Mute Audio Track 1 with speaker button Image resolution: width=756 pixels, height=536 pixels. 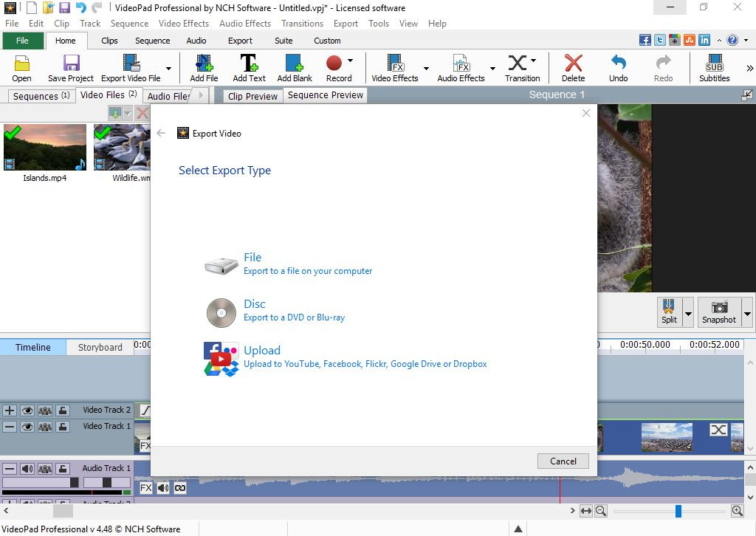(27, 469)
